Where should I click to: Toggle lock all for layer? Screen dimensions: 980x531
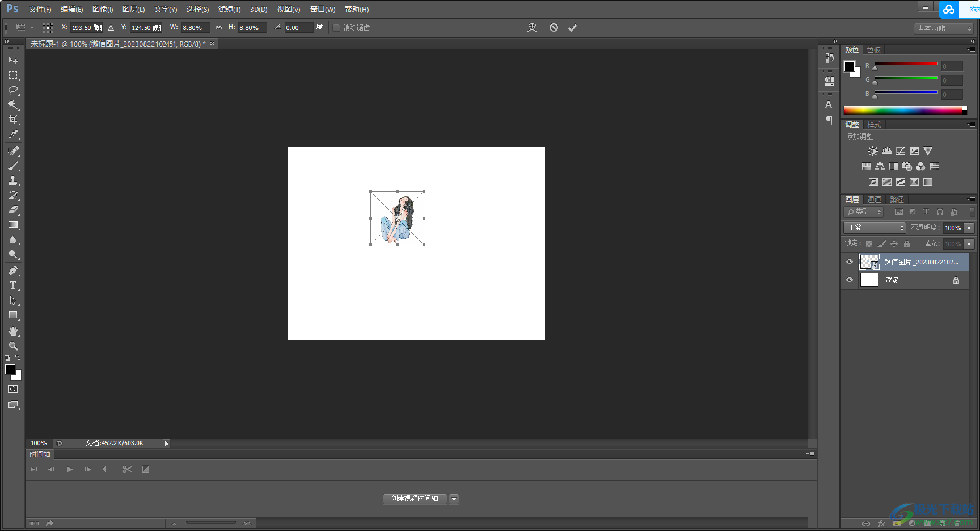[x=906, y=244]
